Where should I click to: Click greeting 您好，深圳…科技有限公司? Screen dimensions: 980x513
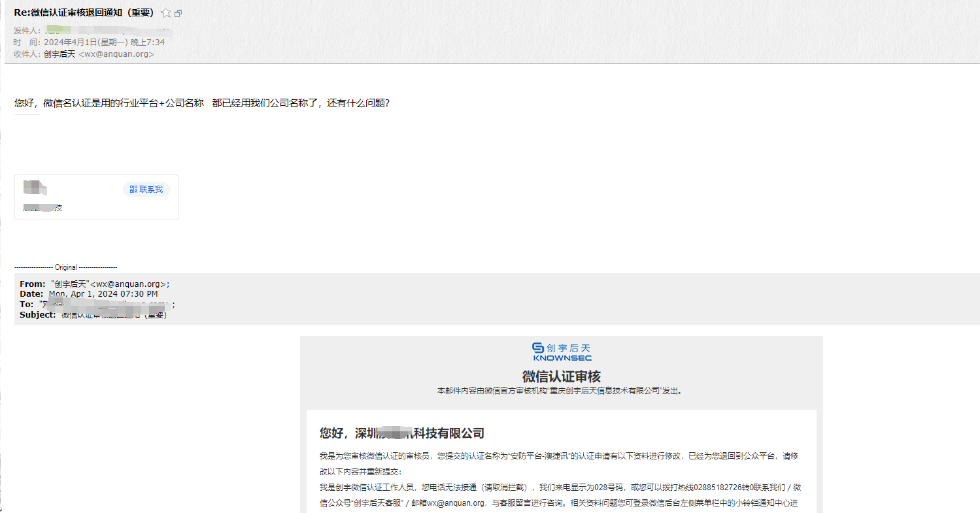click(402, 433)
